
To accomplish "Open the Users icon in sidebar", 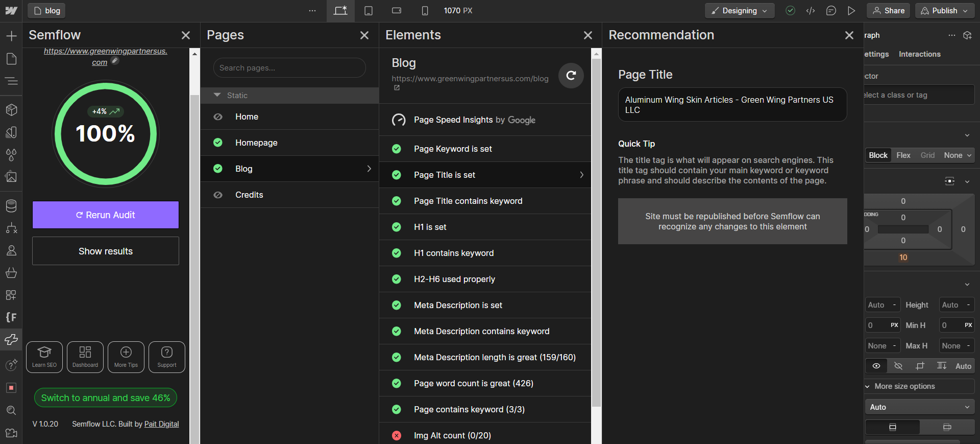I will [x=11, y=250].
